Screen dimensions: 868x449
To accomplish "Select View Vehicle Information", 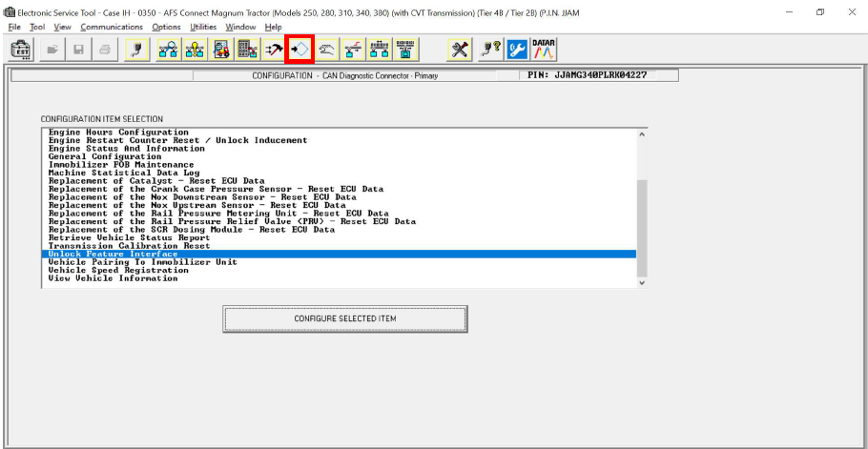I will coord(339,278).
